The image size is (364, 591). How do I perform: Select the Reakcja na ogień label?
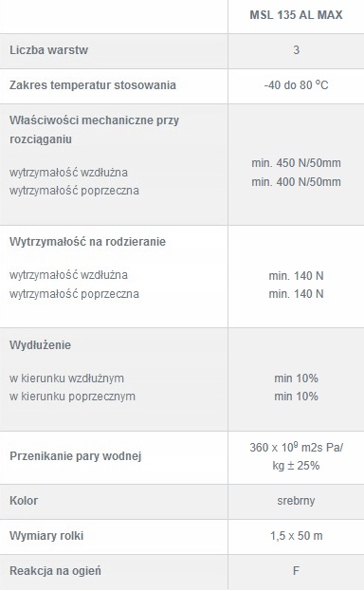click(55, 571)
